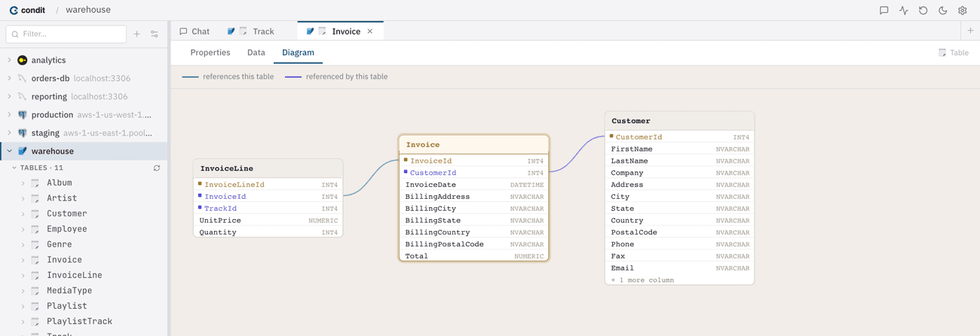Click the MediaType table icon

point(35,291)
